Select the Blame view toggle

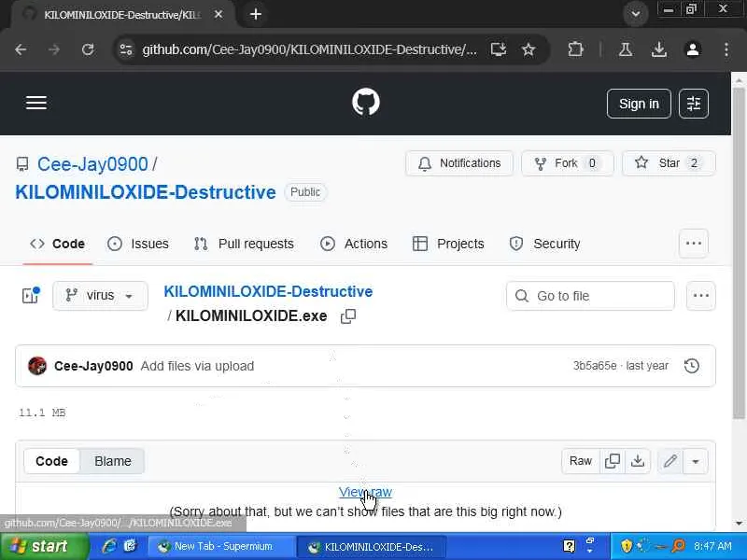click(113, 461)
